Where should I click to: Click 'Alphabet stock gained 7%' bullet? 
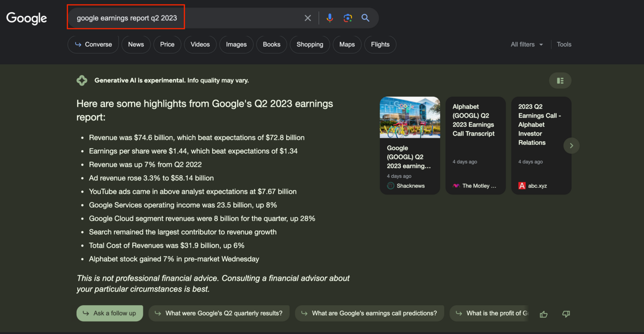point(174,259)
